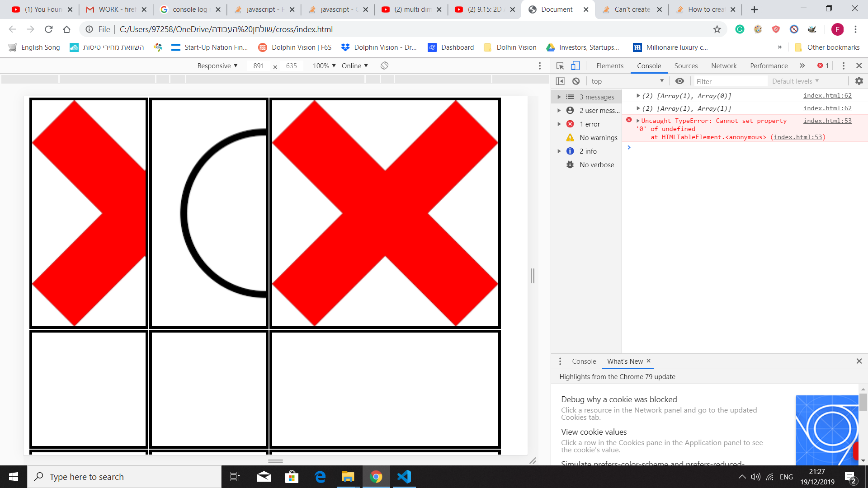This screenshot has width=868, height=488.
Task: Open DevTools settings gear
Action: pos(859,81)
